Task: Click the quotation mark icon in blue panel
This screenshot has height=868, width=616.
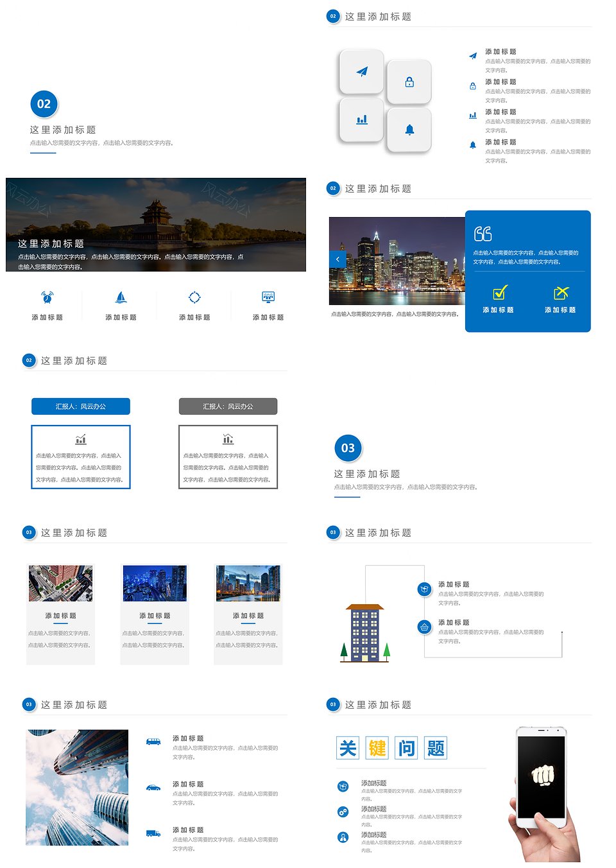Action: pos(483,234)
